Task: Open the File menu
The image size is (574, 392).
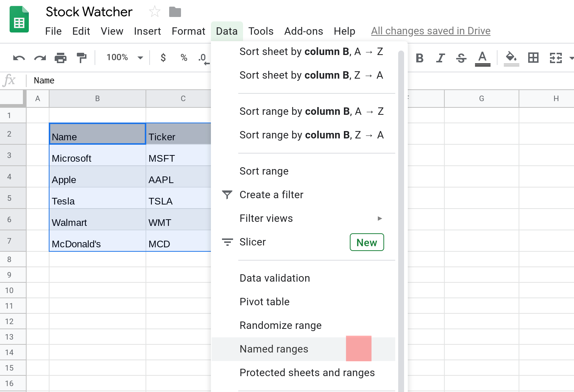Action: (54, 31)
